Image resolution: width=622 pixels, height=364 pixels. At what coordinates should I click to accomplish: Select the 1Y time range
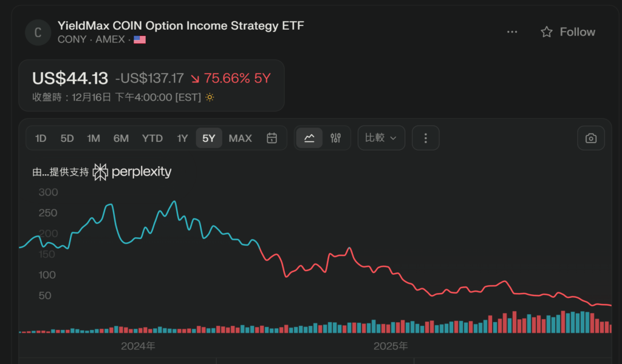(x=182, y=138)
